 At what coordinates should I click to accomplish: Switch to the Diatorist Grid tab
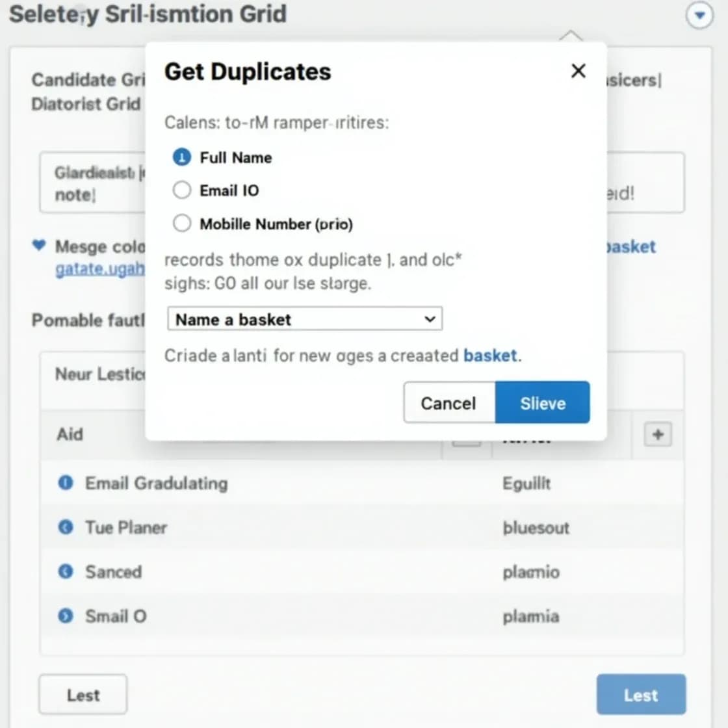[85, 104]
